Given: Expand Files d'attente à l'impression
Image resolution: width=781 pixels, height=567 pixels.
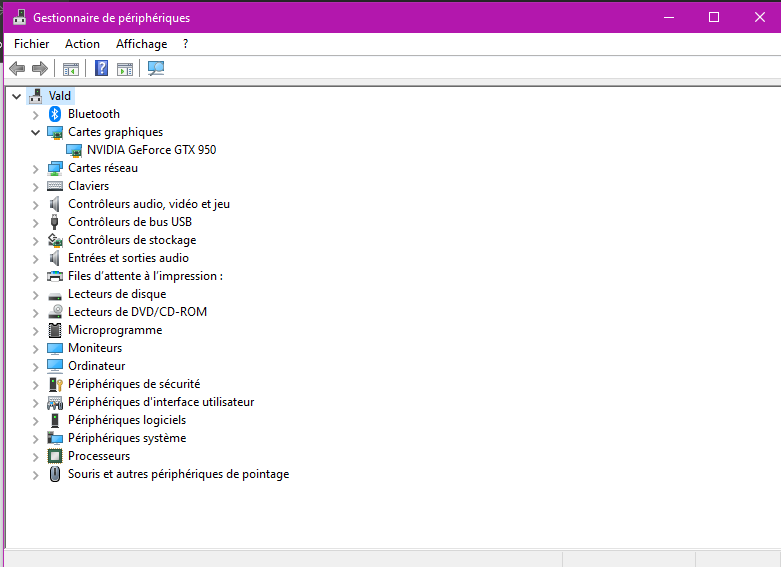Looking at the screenshot, I should click(x=35, y=277).
